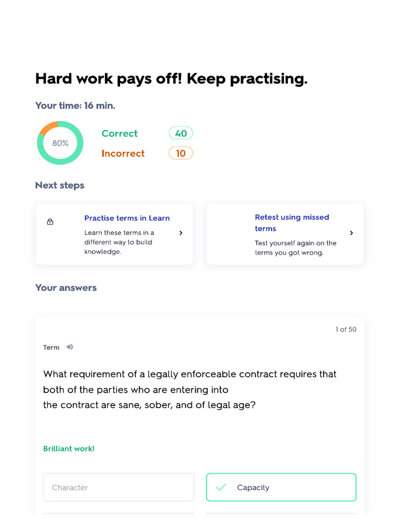Open the Practise terms in Learn link
399x532 pixels.
[x=127, y=218]
